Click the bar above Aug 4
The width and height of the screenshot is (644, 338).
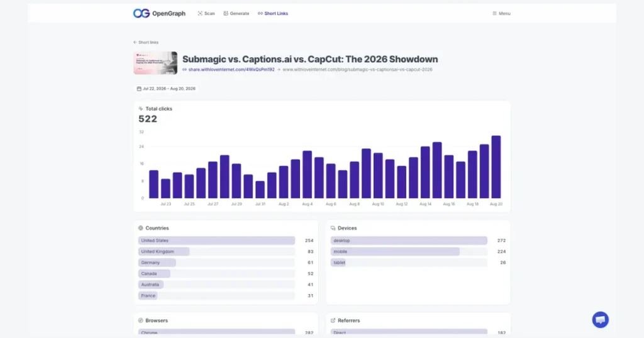tap(307, 174)
